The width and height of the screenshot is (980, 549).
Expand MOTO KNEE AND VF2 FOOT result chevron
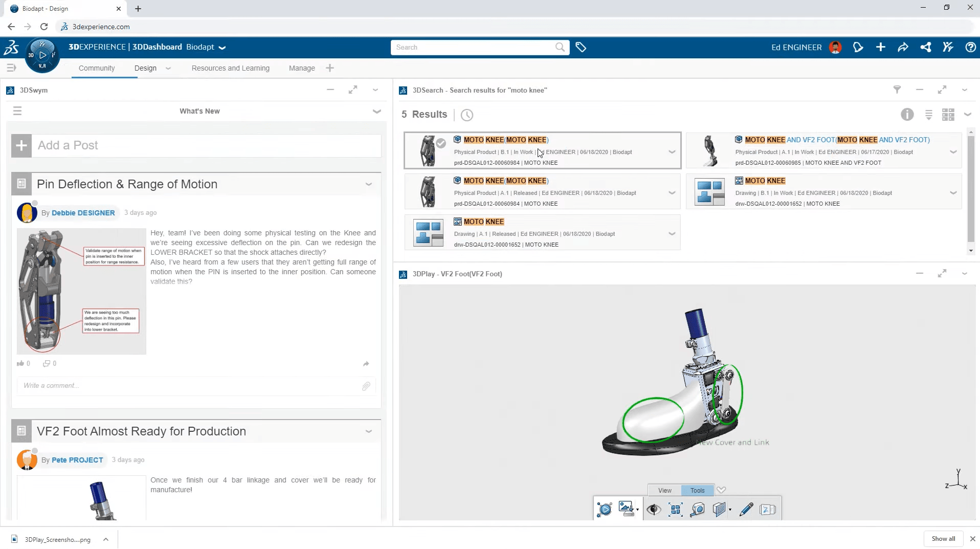coord(953,152)
